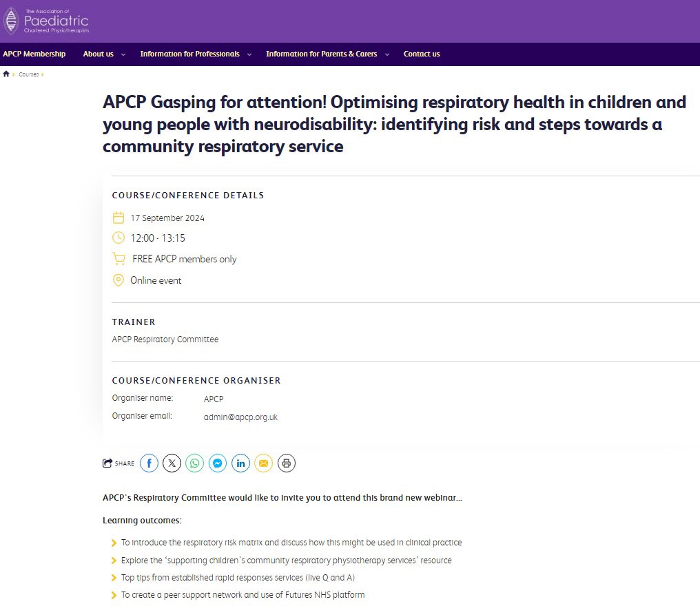Click the admin@apcp.org.uk email link
Screen dimensions: 700x606
point(240,417)
